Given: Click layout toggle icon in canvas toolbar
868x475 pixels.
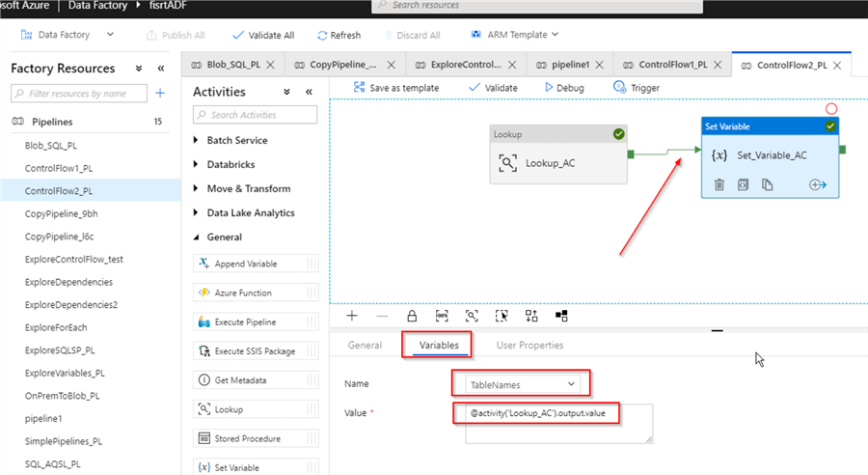Looking at the screenshot, I should point(561,316).
